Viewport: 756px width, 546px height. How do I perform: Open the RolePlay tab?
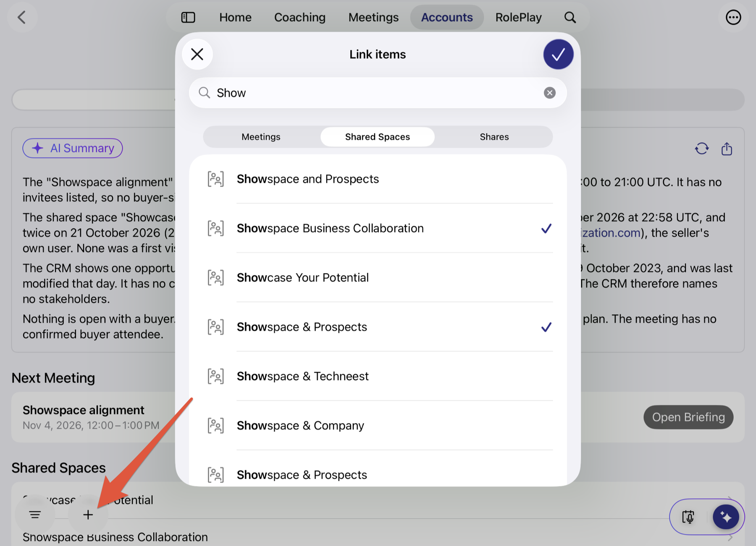[518, 17]
